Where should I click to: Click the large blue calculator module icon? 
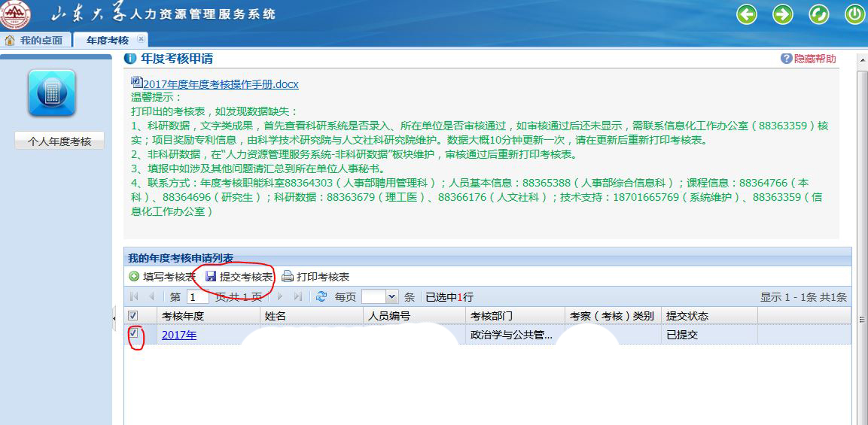click(x=52, y=93)
